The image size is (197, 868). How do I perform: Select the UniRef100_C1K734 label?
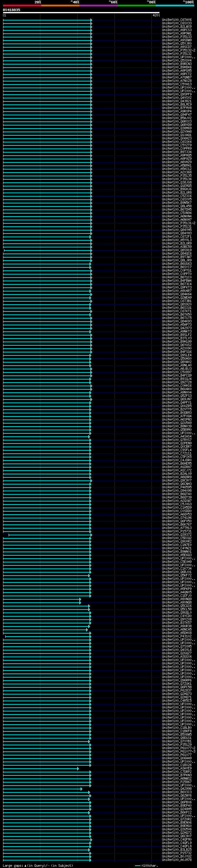pyautogui.click(x=177, y=568)
